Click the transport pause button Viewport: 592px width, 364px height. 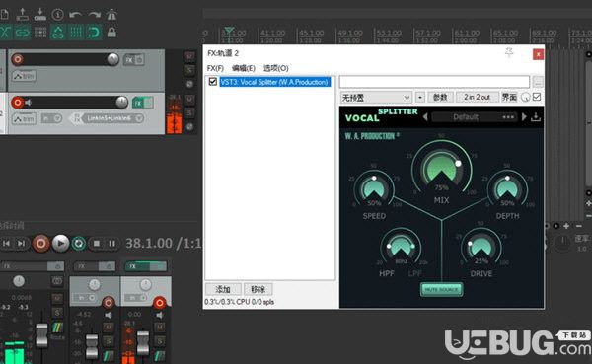111,244
